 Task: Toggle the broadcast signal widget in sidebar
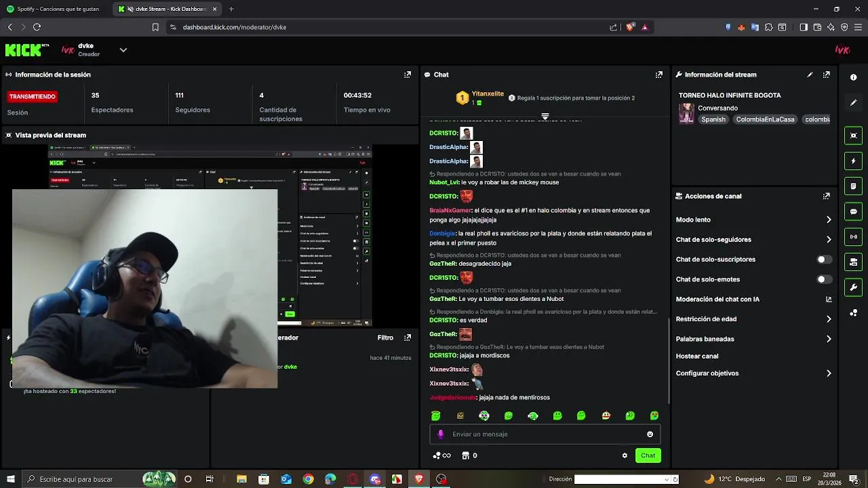click(x=853, y=237)
